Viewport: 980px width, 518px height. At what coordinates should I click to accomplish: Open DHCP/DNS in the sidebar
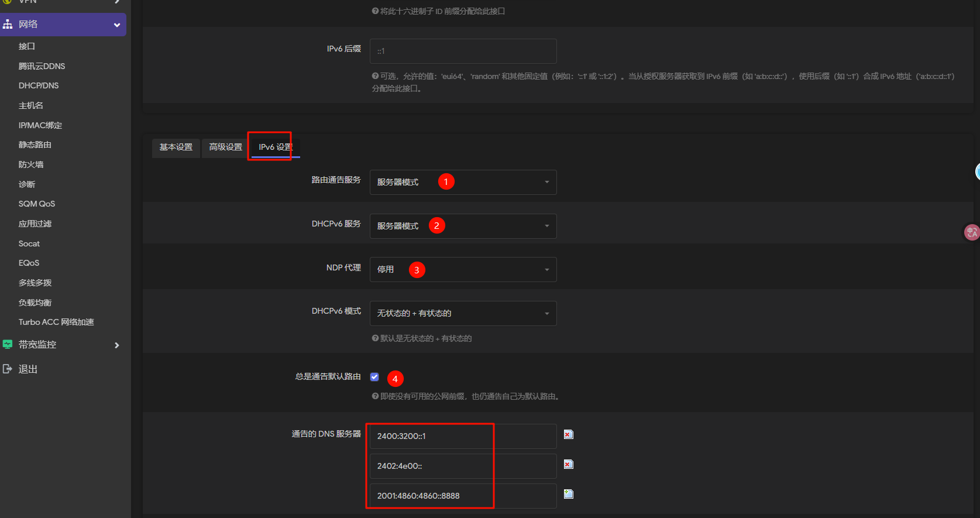(39, 85)
